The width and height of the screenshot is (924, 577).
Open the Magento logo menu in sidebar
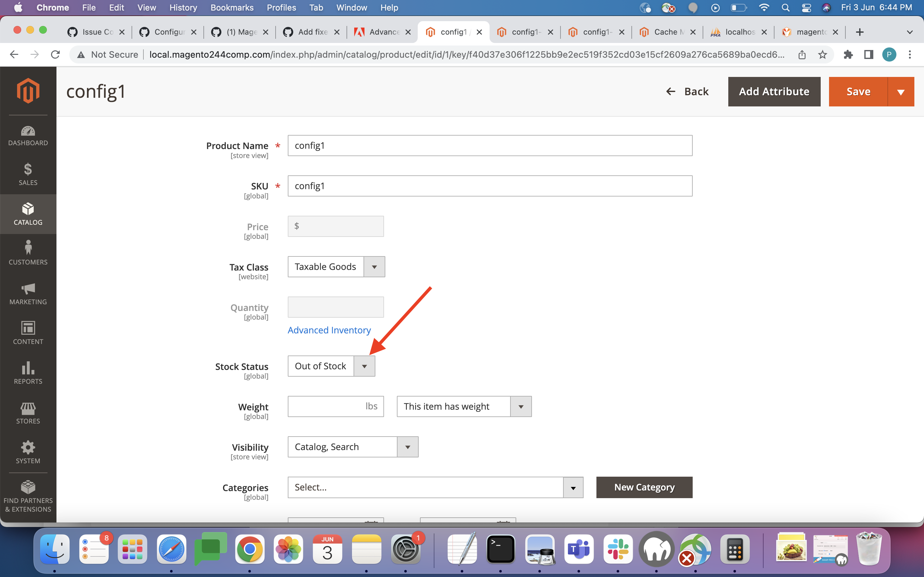click(28, 91)
